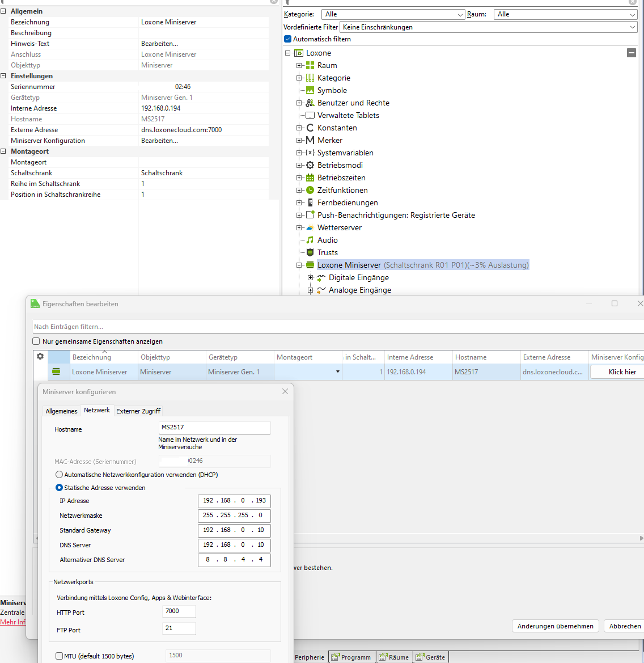Click the Push-Benachrichtigungen icon

coord(310,215)
